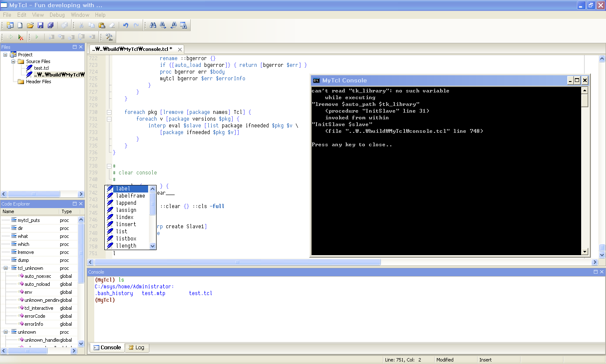The height and width of the screenshot is (364, 606).
Task: Click the Copy toolbar icon
Action: pos(91,25)
